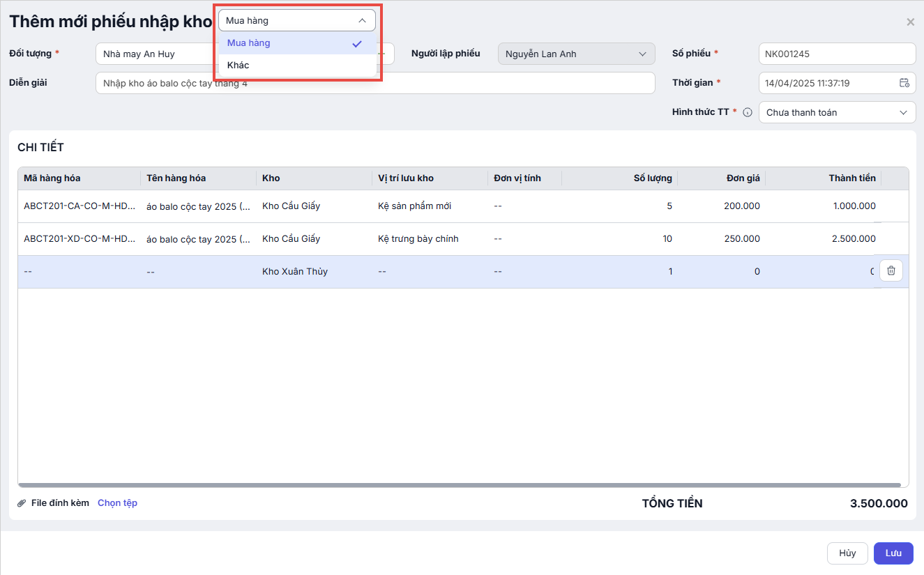This screenshot has width=924, height=575.
Task: Cancel with the Hủy button
Action: click(847, 553)
